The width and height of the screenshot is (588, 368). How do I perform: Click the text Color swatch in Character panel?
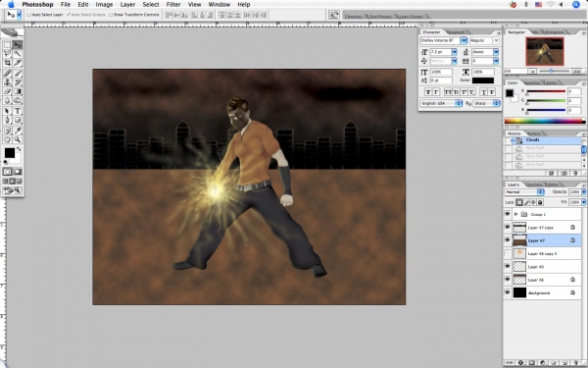point(483,80)
